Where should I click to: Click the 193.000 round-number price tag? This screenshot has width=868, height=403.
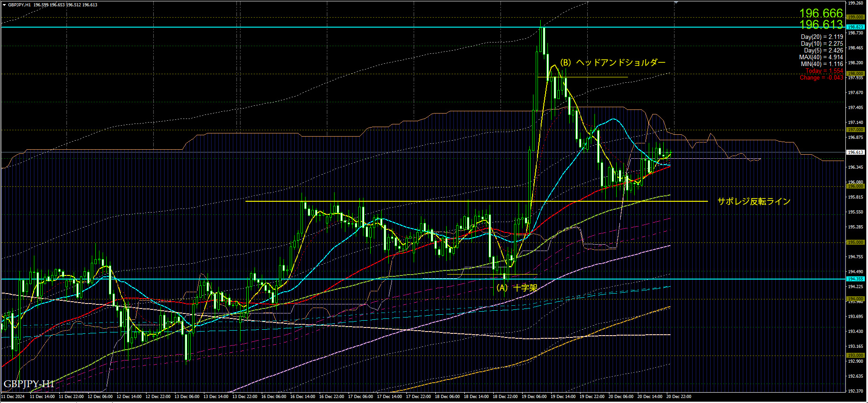click(855, 356)
